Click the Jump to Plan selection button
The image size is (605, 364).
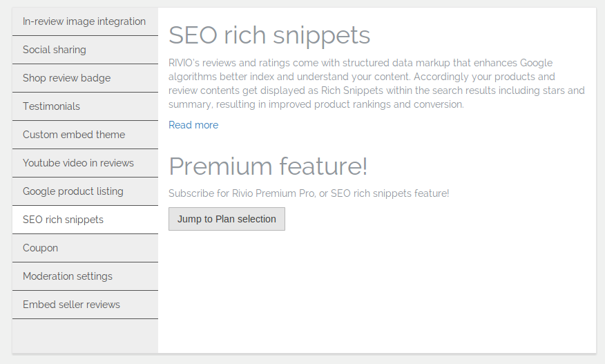pos(227,219)
